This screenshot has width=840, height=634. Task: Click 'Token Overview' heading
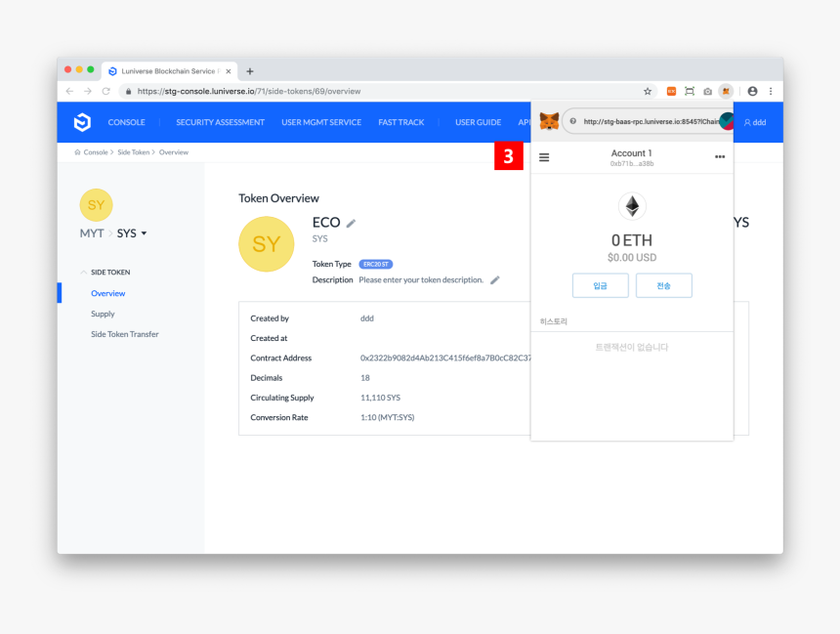[278, 198]
